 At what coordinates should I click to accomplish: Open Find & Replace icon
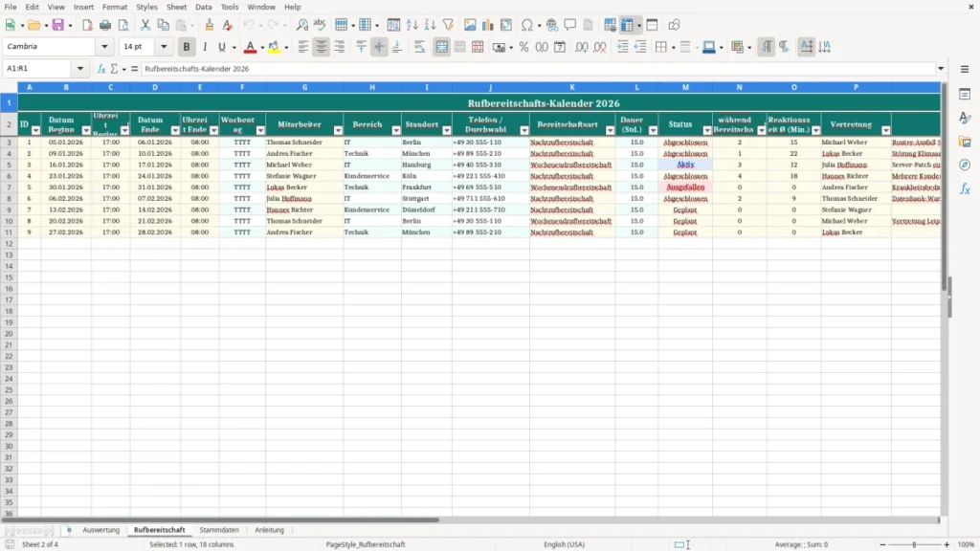(x=301, y=25)
